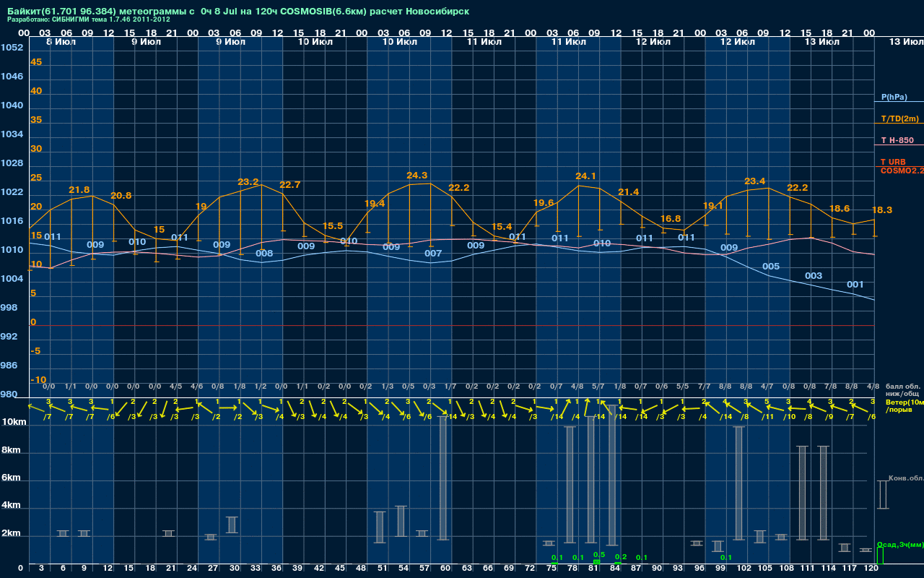This screenshot has height=578, width=924.
Task: Select the 21.8 temperature label
Action: click(x=79, y=190)
